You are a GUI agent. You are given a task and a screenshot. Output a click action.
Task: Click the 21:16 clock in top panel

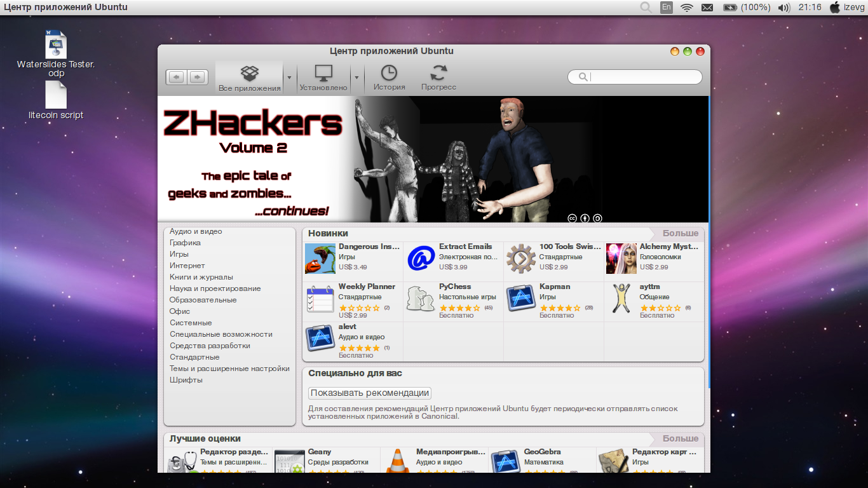click(x=810, y=8)
